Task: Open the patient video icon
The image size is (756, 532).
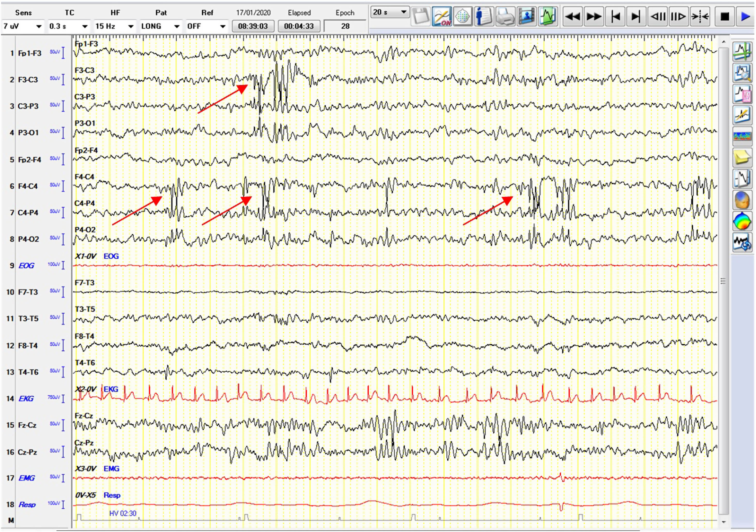Action: [x=526, y=16]
